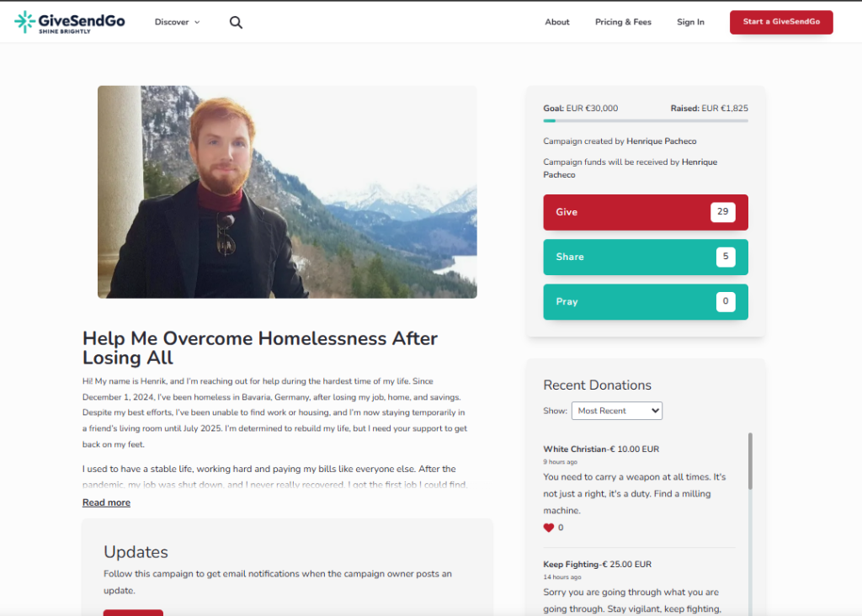Open the About page
Viewport: 862px width, 616px height.
[557, 22]
